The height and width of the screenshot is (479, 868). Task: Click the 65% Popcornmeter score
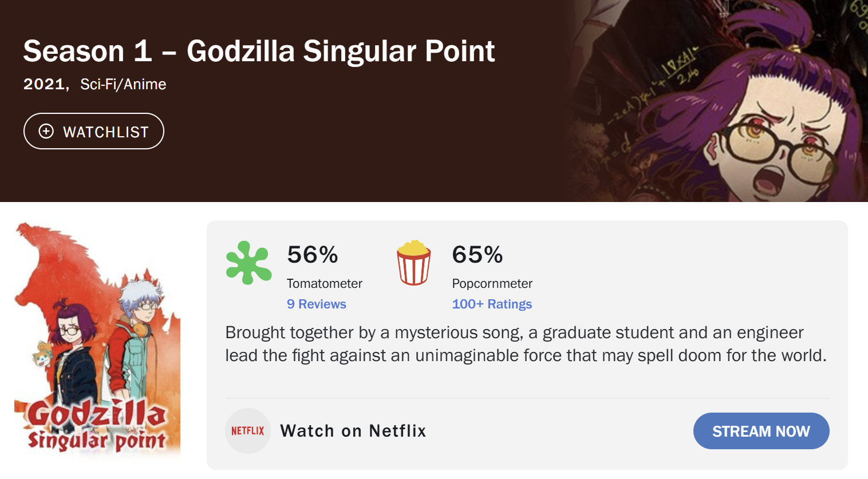point(477,255)
